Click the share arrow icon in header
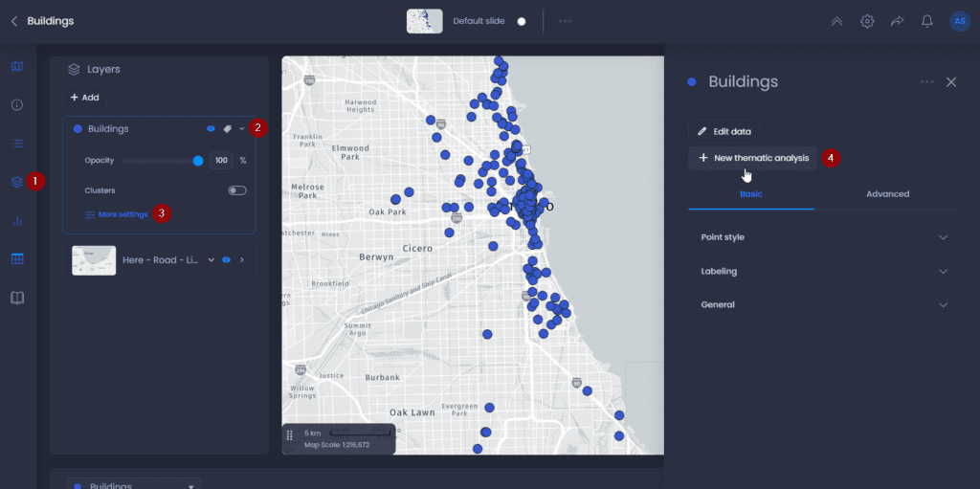 pos(897,21)
